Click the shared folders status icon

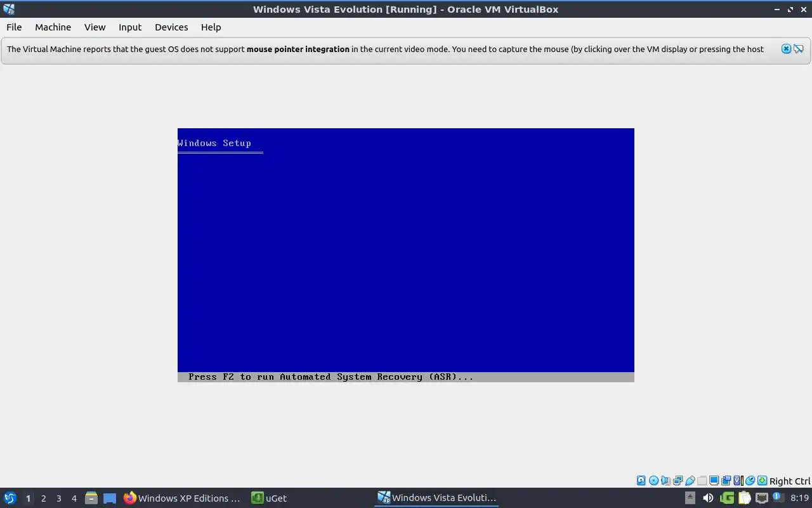click(x=702, y=481)
